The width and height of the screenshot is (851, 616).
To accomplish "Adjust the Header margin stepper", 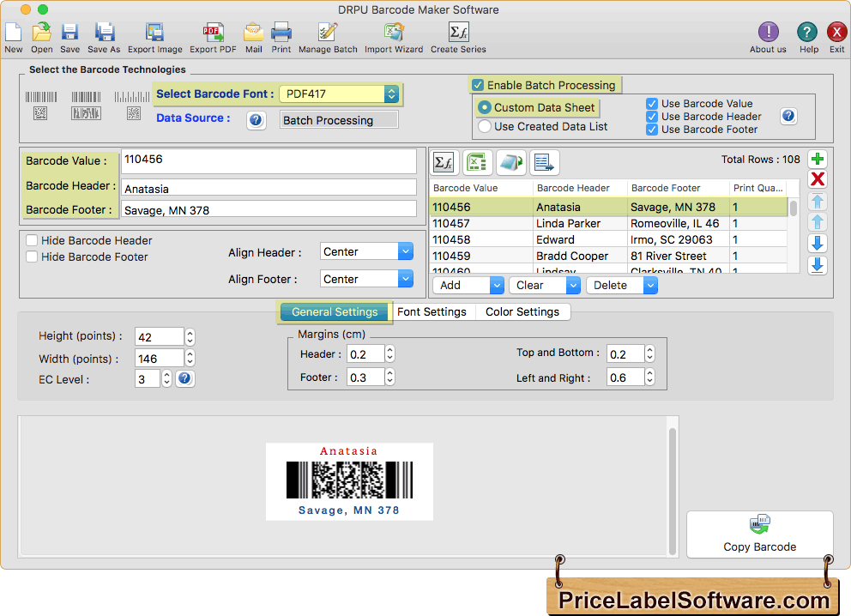I will tap(389, 354).
